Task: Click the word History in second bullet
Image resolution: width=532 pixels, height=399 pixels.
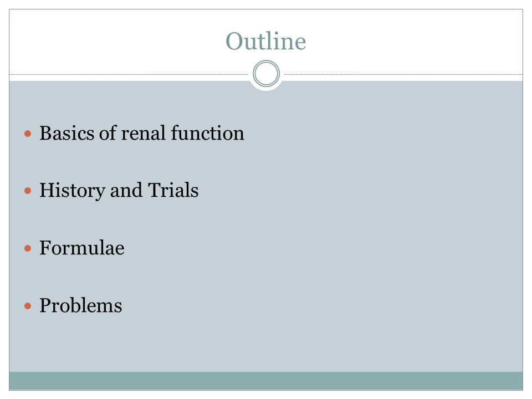Action: [72, 191]
